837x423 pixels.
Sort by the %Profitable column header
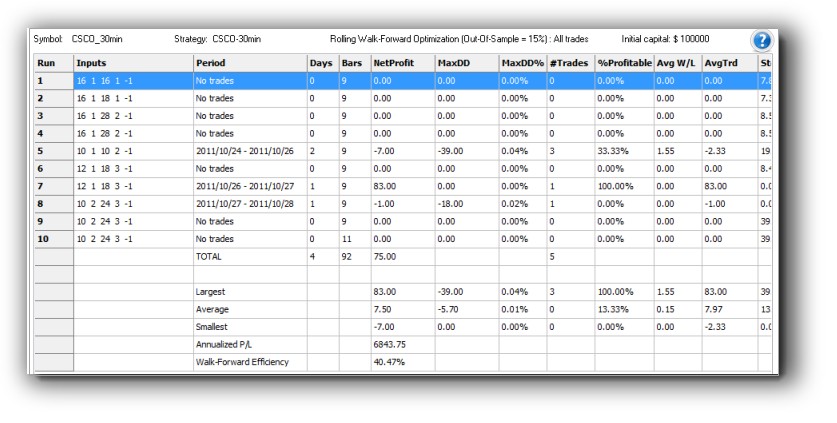click(x=624, y=63)
